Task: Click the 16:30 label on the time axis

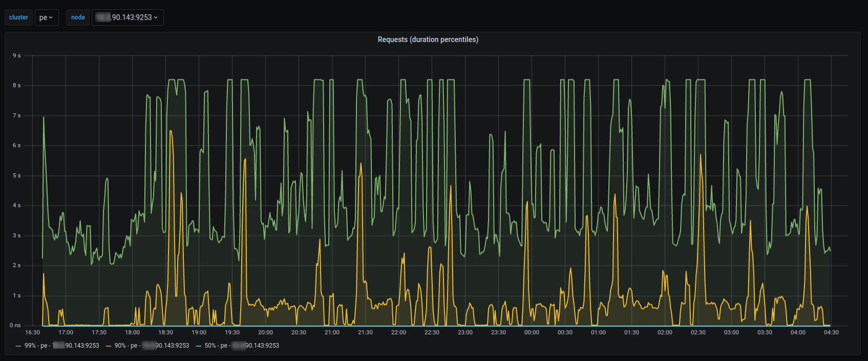Action: tap(32, 332)
